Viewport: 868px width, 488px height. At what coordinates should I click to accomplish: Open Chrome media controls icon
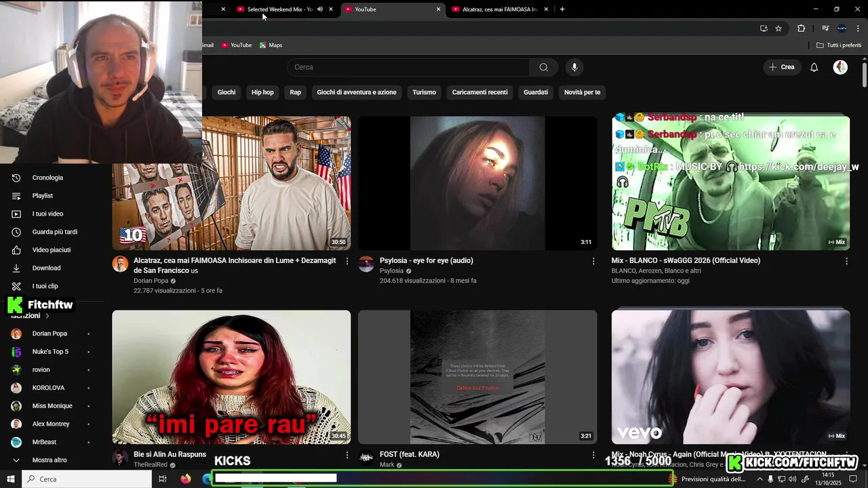pyautogui.click(x=825, y=28)
